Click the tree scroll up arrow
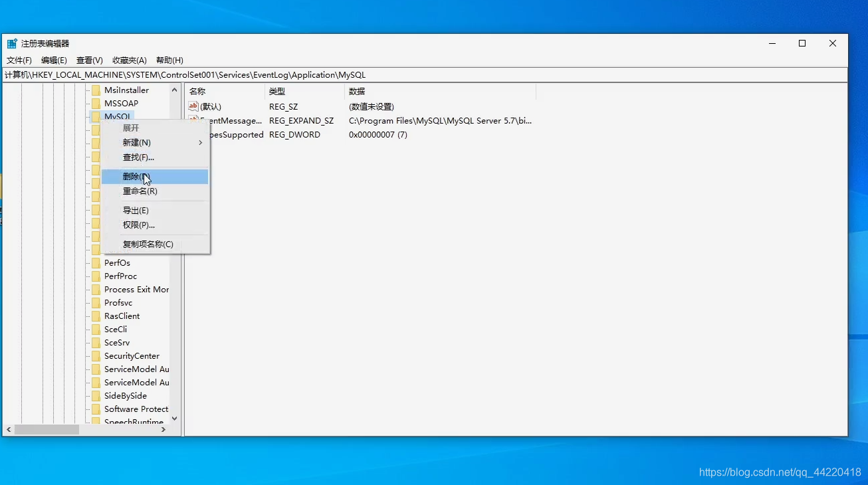The width and height of the screenshot is (868, 485). [175, 90]
